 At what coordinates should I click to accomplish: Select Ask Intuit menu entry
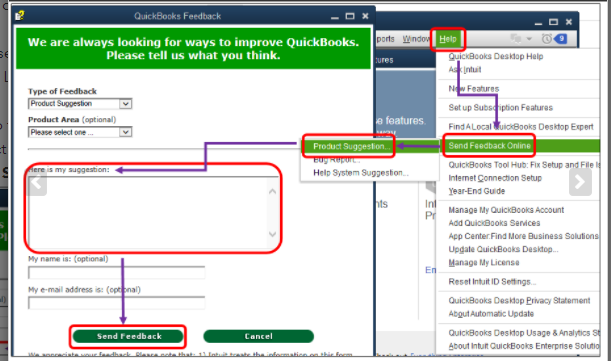tap(465, 69)
